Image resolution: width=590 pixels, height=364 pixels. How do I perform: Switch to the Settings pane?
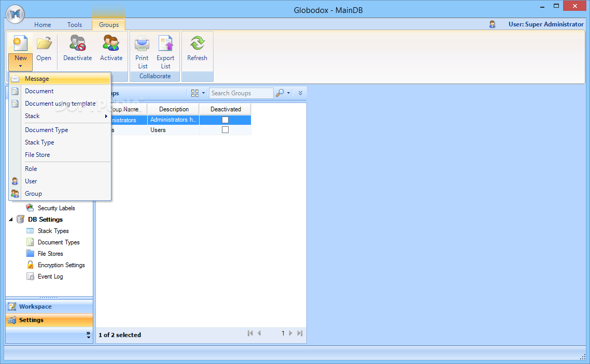tap(49, 320)
